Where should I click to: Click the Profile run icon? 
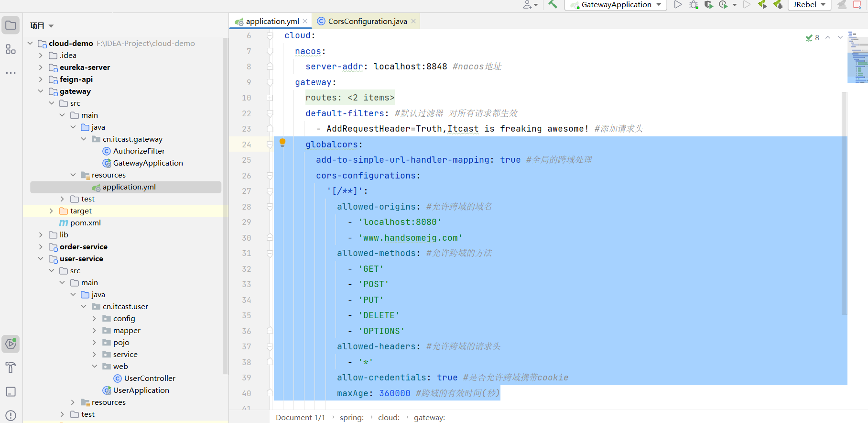click(x=723, y=5)
